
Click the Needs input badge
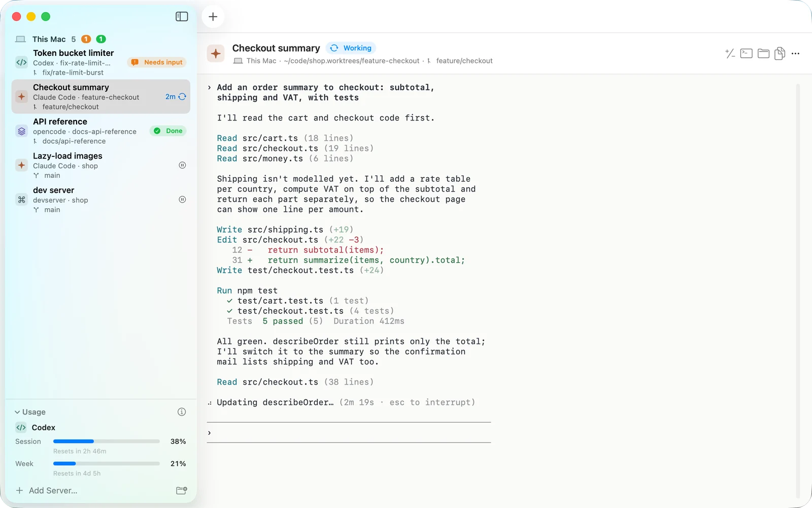click(157, 62)
